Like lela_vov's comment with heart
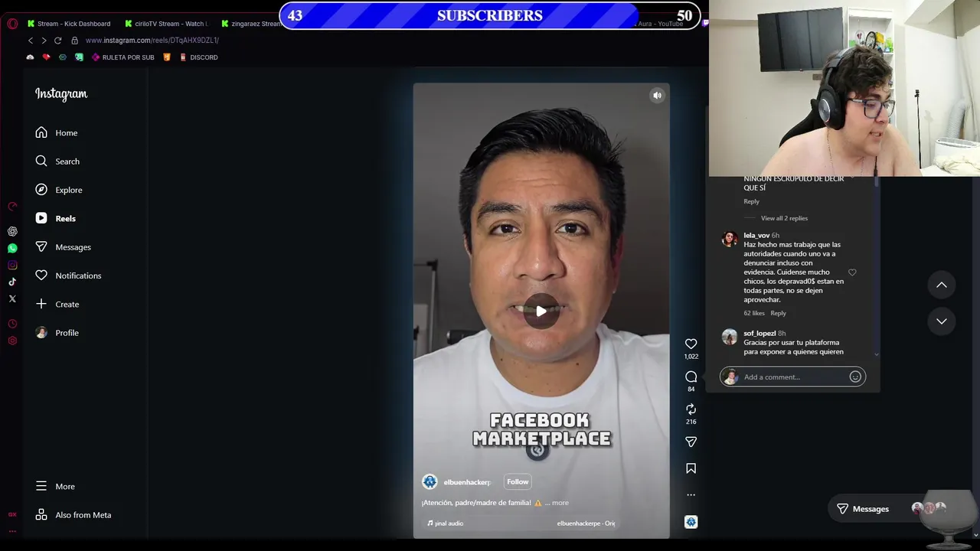 (x=852, y=272)
